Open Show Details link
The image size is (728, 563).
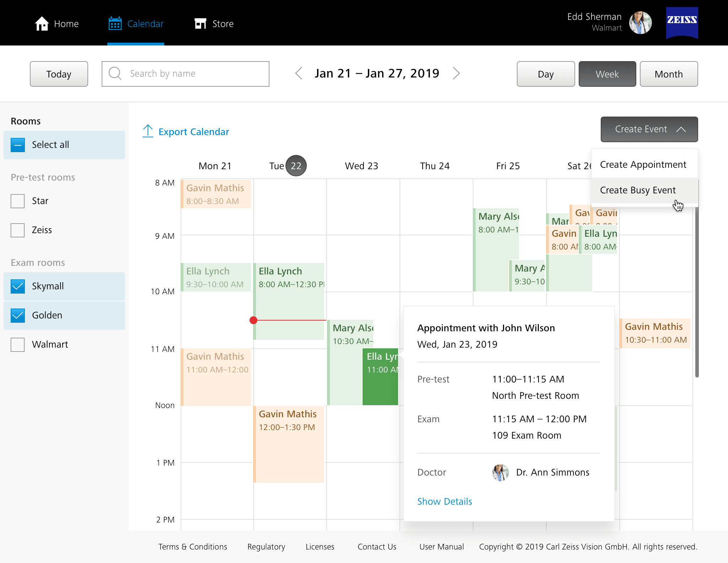444,502
